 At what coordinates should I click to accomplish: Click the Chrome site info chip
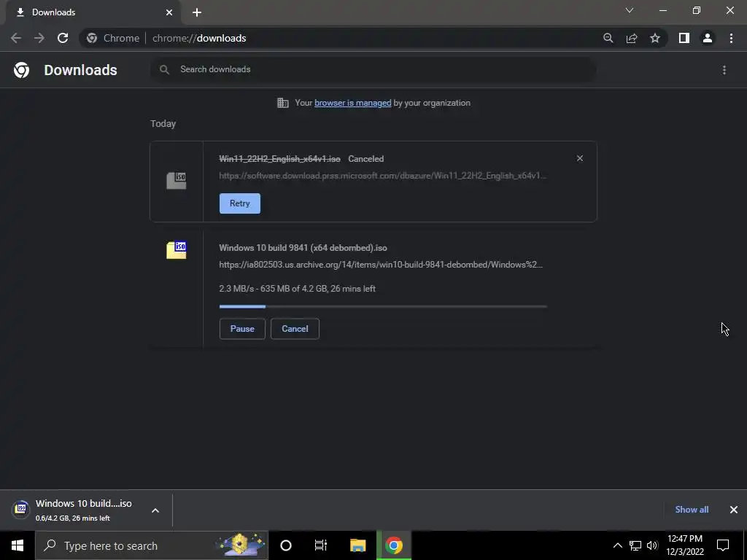(x=113, y=38)
